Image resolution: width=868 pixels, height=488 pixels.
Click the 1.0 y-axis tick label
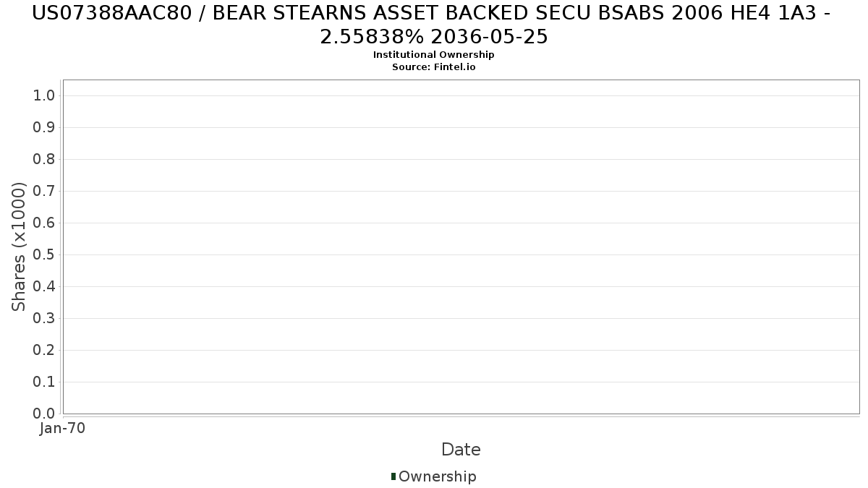(44, 95)
